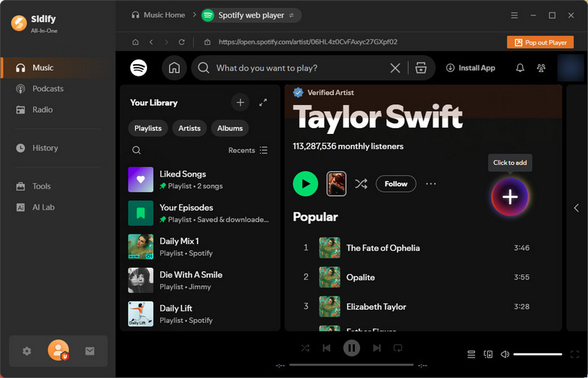The width and height of the screenshot is (588, 378).
Task: Click the Install App button
Action: (x=470, y=68)
